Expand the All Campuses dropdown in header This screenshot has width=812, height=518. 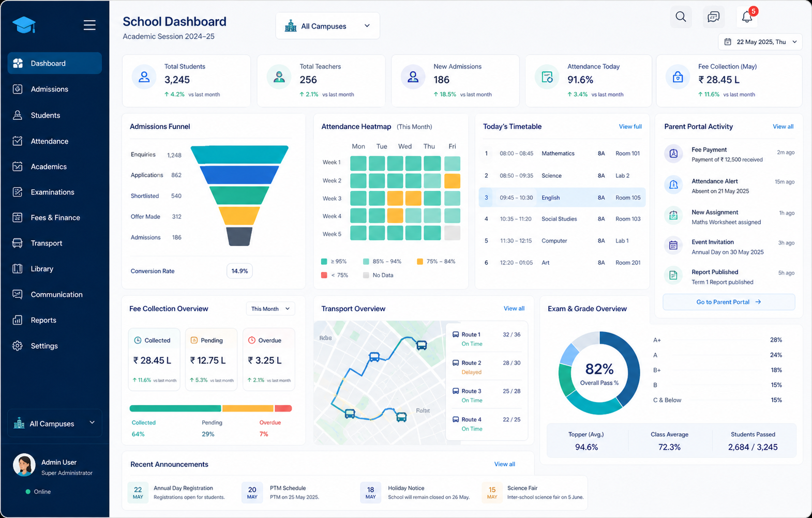327,26
